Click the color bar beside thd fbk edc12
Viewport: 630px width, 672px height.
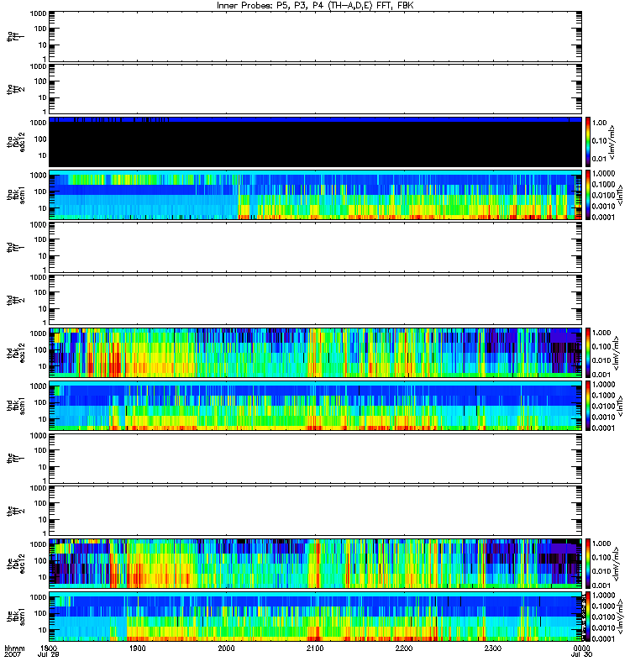pyautogui.click(x=588, y=353)
